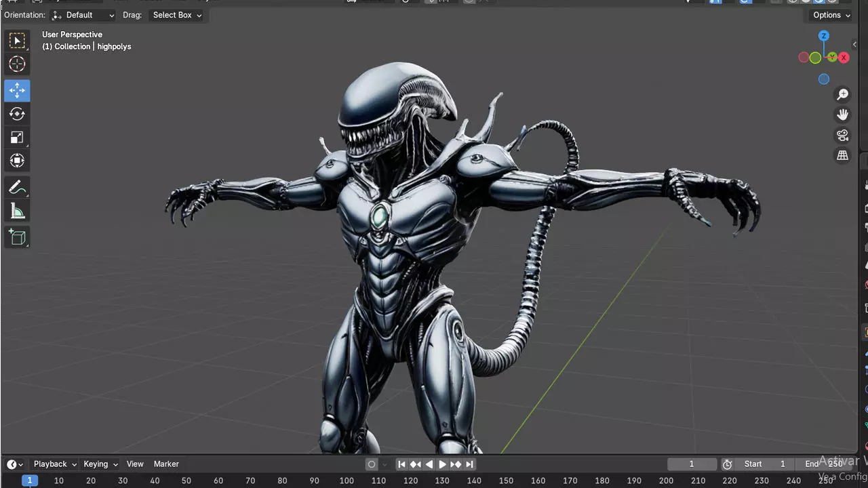
Task: Click the playhead at frame 1
Action: 29,481
